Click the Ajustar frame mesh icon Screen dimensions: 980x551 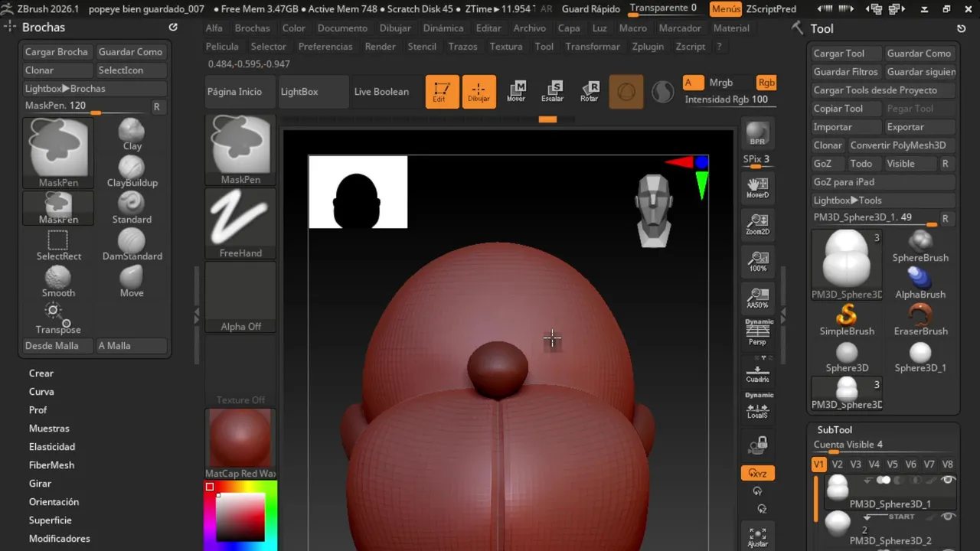coord(757,537)
